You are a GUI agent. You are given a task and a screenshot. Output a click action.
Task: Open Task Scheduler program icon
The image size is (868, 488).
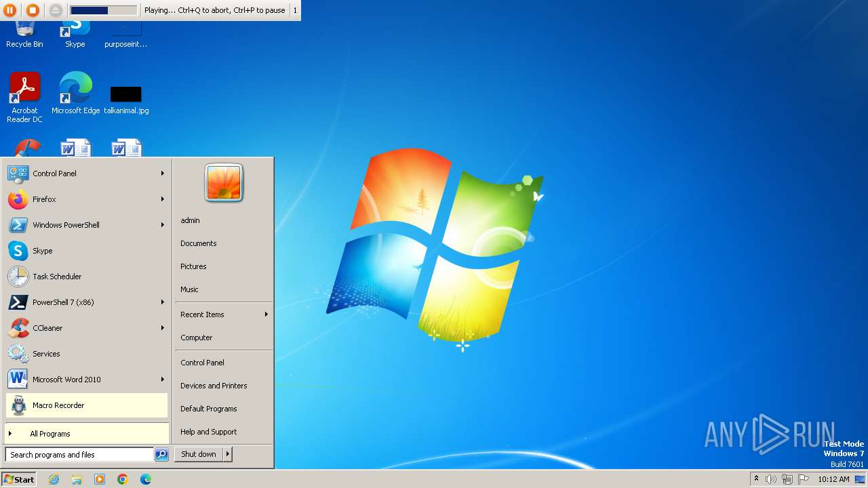pos(18,277)
